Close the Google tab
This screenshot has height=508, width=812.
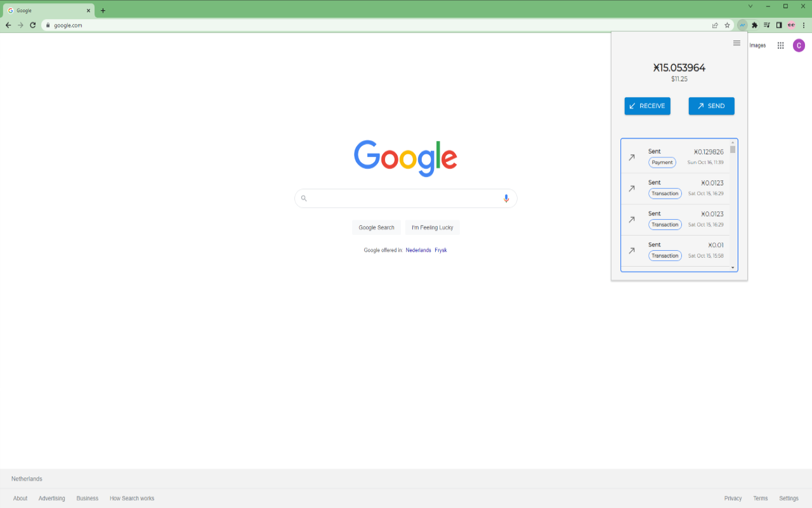click(88, 10)
